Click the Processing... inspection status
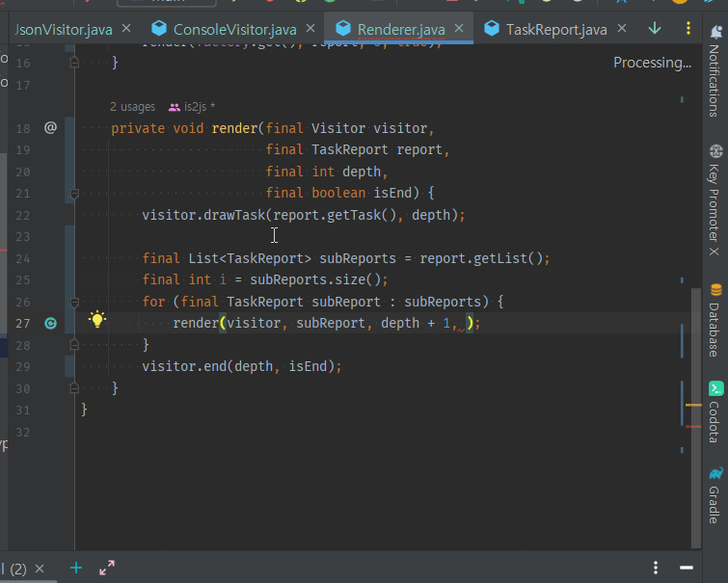Screen dimensions: 728x583 [652, 63]
